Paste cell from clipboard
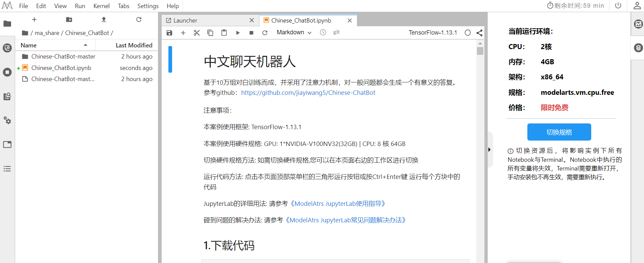The width and height of the screenshot is (644, 263). [x=224, y=33]
